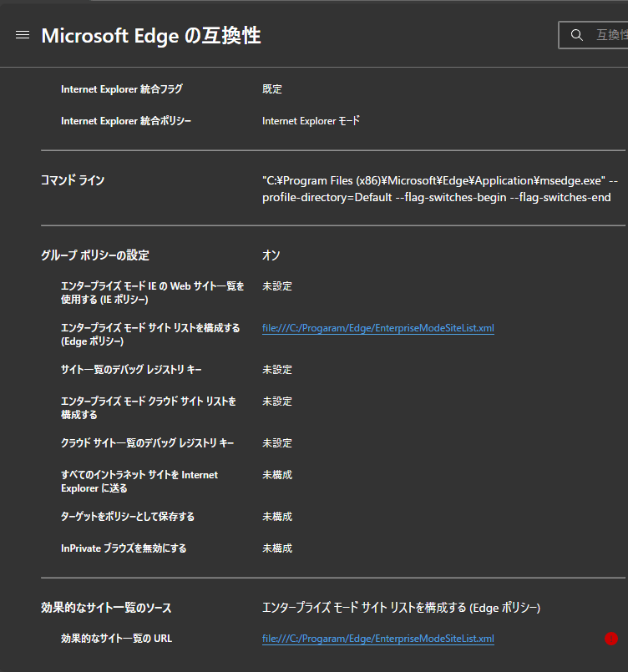Select the Internet Explorer 統合フラグ label
This screenshot has width=628, height=672.
122,89
